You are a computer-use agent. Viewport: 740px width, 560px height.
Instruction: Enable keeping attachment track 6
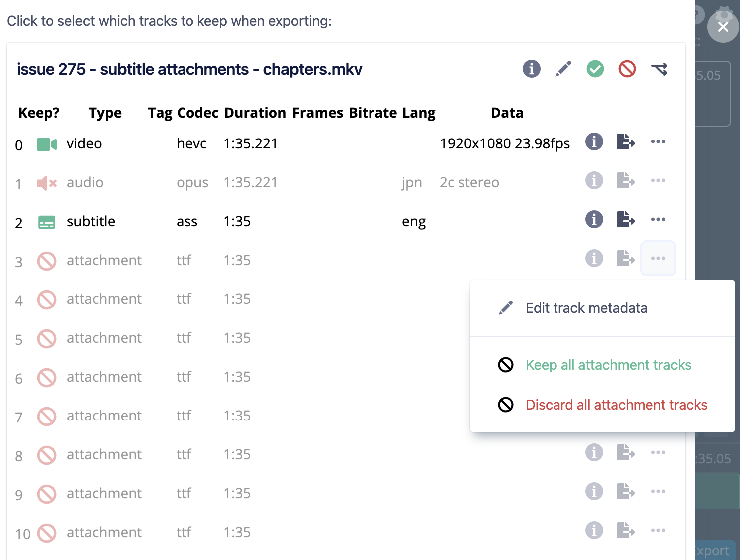[x=47, y=378]
